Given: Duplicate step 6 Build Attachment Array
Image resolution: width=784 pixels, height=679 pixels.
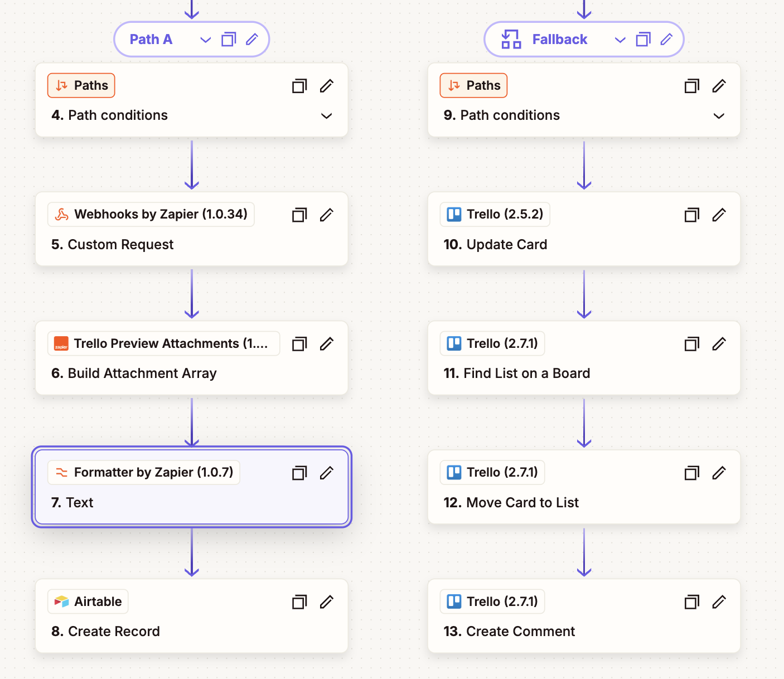Looking at the screenshot, I should tap(299, 344).
